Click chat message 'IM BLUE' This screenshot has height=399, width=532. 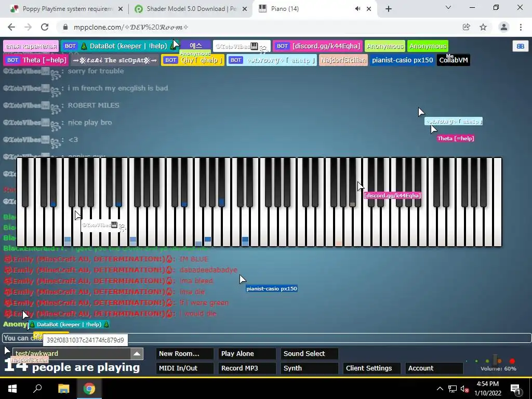(194, 259)
